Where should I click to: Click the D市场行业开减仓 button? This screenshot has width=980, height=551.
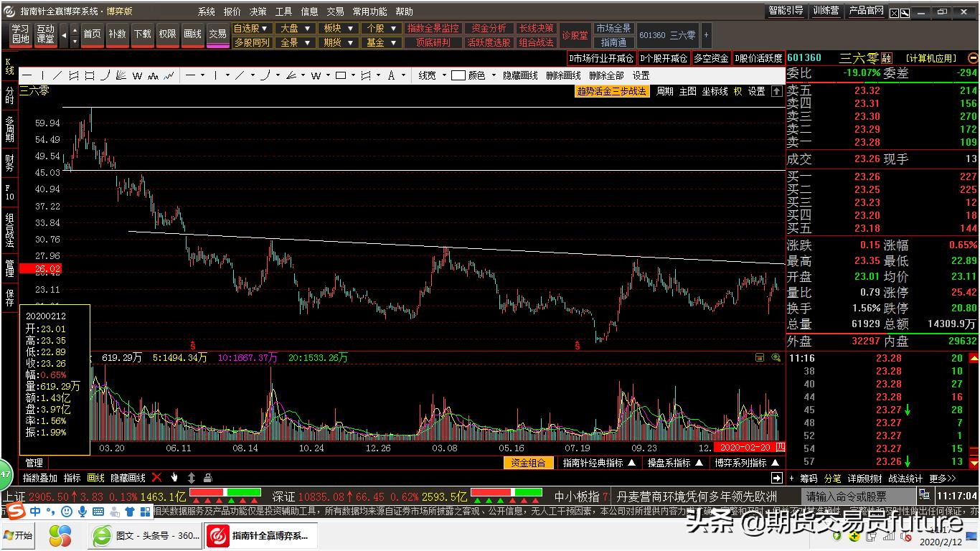click(x=601, y=58)
